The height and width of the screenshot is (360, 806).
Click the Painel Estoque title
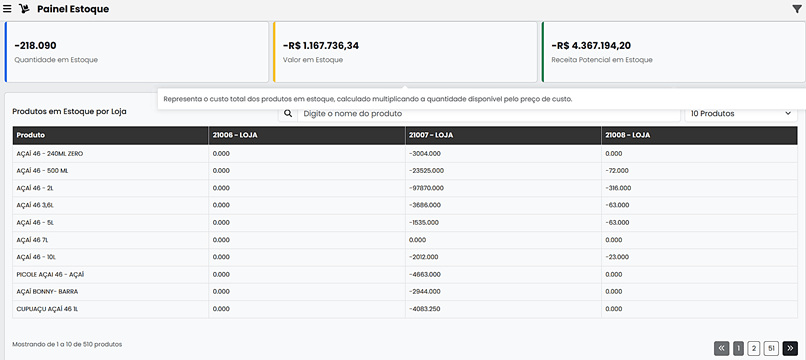(x=73, y=9)
